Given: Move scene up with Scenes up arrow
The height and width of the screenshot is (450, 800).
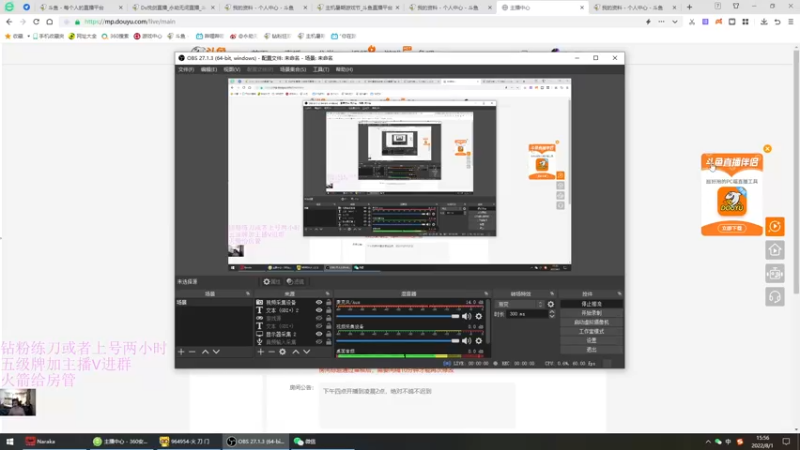Looking at the screenshot, I should coord(205,352).
